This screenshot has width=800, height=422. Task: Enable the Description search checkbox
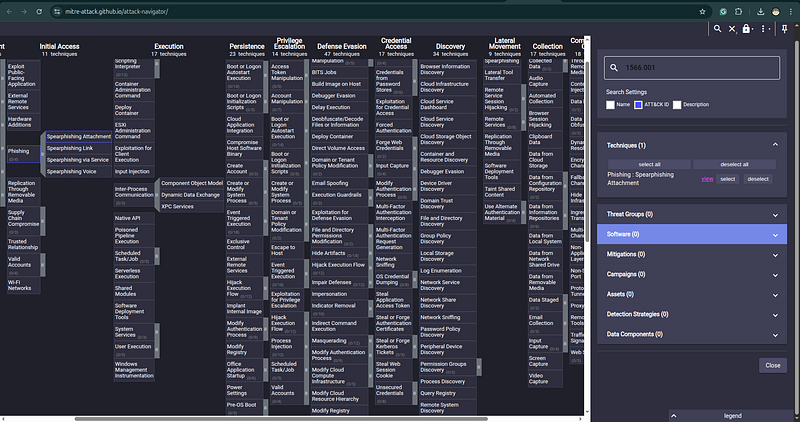(677, 105)
